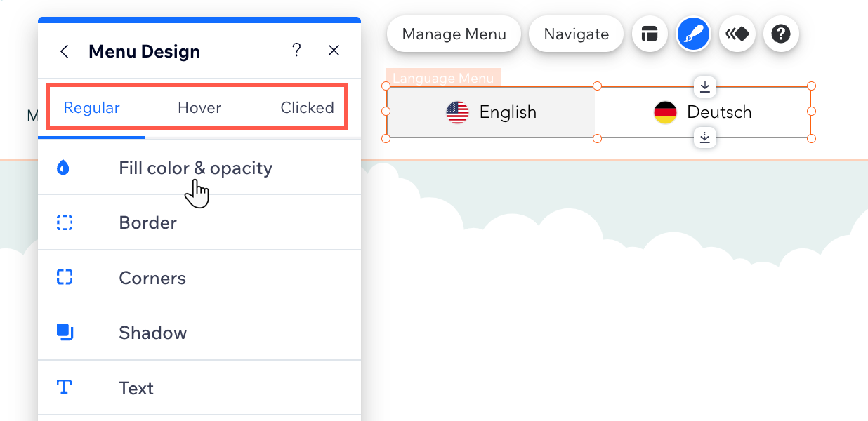Switch to the Hover tab
Image resolution: width=868 pixels, height=421 pixels.
click(x=199, y=108)
